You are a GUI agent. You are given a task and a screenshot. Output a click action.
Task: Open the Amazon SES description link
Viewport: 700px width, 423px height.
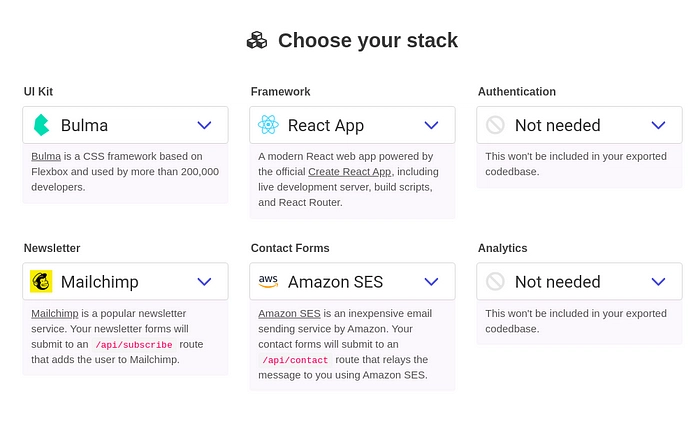(289, 313)
